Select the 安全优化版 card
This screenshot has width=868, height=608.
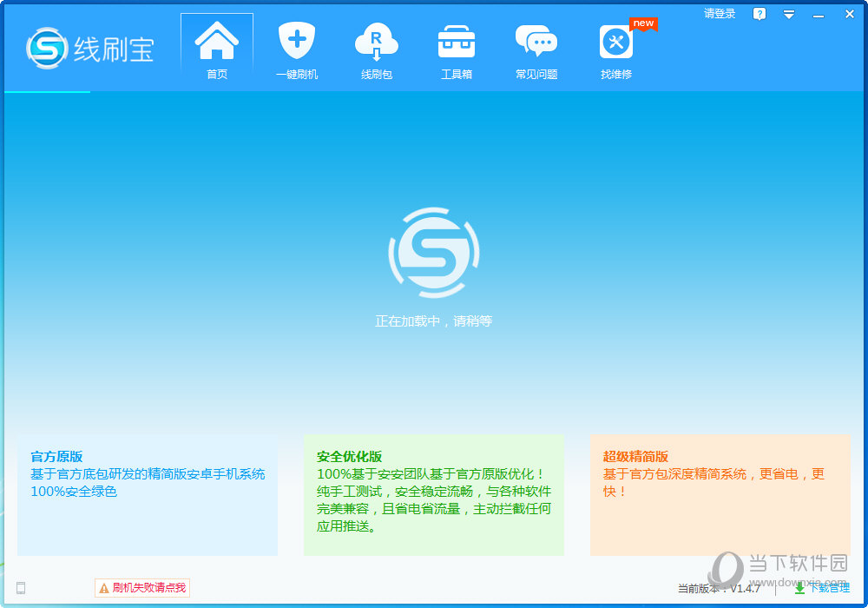point(433,495)
